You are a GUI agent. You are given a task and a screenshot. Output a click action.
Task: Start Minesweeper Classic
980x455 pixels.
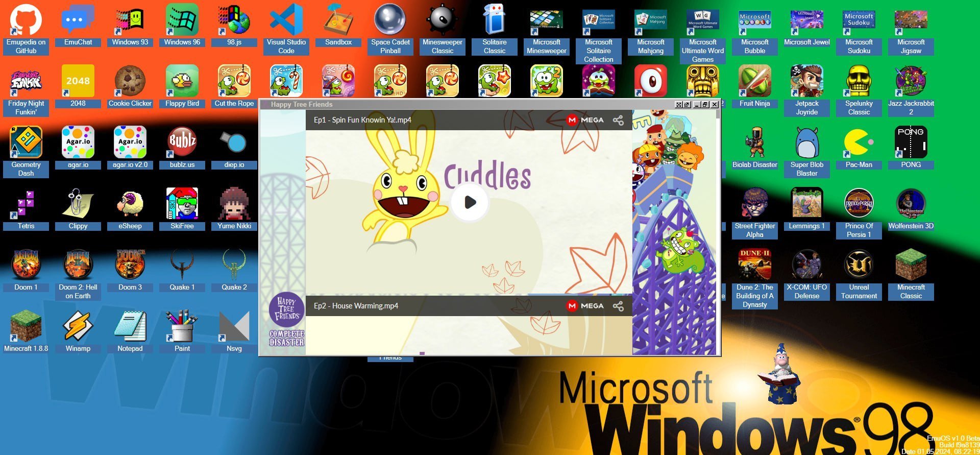tap(443, 29)
